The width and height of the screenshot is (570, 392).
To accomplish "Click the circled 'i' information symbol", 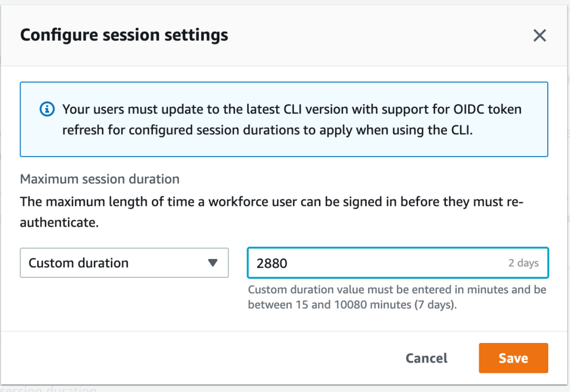I will coord(46,109).
